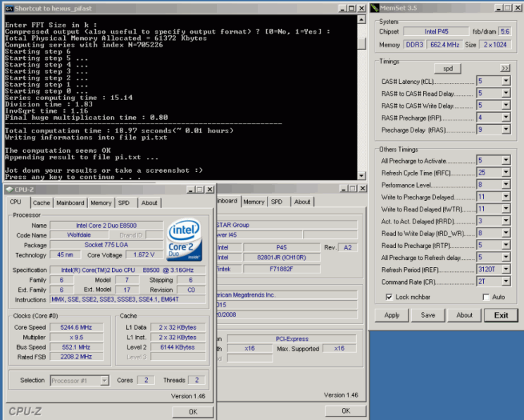Click the Save button in MemSet
The image size is (524, 420).
point(428,315)
